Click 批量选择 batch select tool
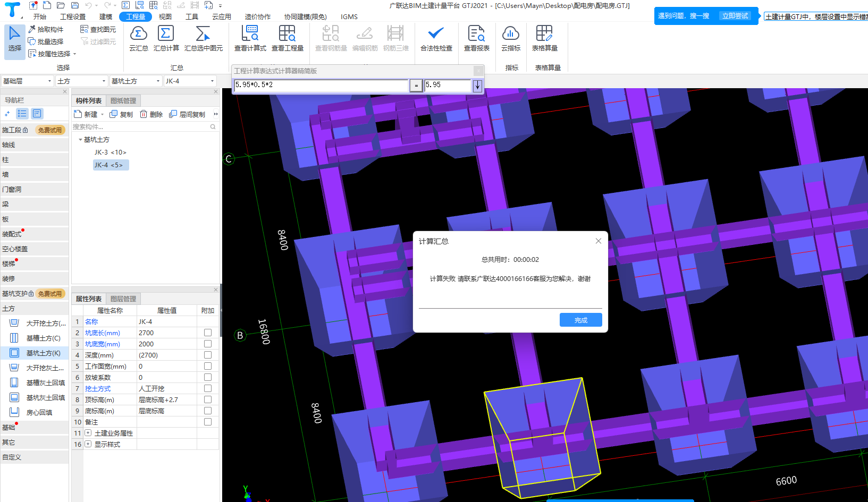Viewport: 868px width, 502px height. (x=46, y=41)
